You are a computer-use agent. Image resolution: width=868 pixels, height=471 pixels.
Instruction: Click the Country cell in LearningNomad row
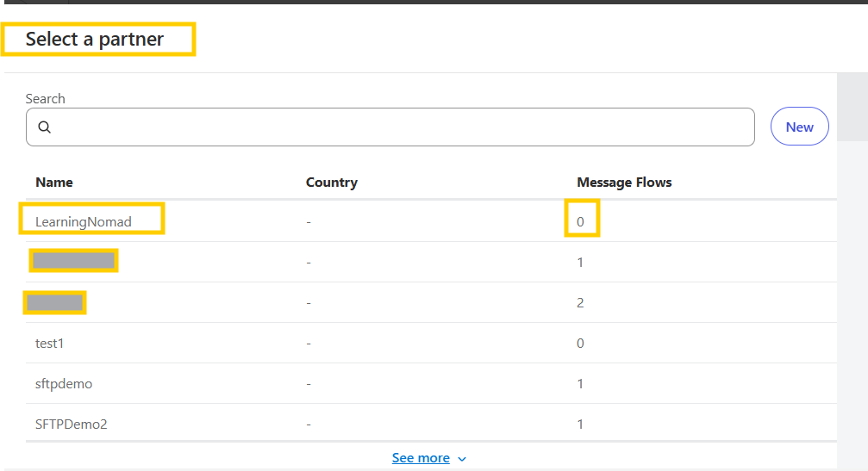[x=309, y=222]
